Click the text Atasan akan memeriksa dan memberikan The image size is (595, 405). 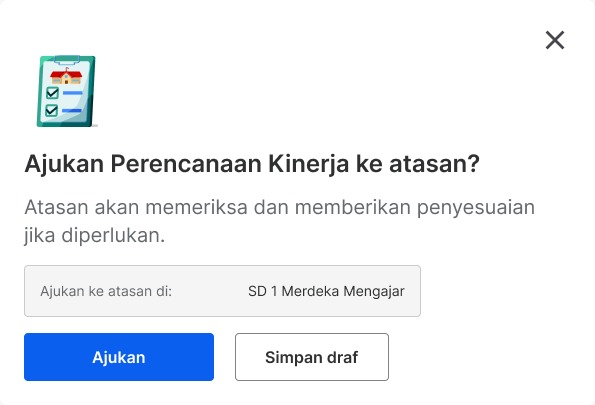pos(217,207)
